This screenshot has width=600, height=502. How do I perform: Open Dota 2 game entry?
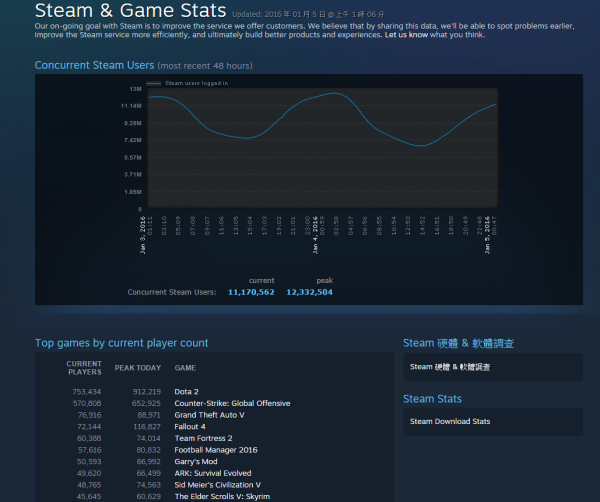(x=186, y=392)
